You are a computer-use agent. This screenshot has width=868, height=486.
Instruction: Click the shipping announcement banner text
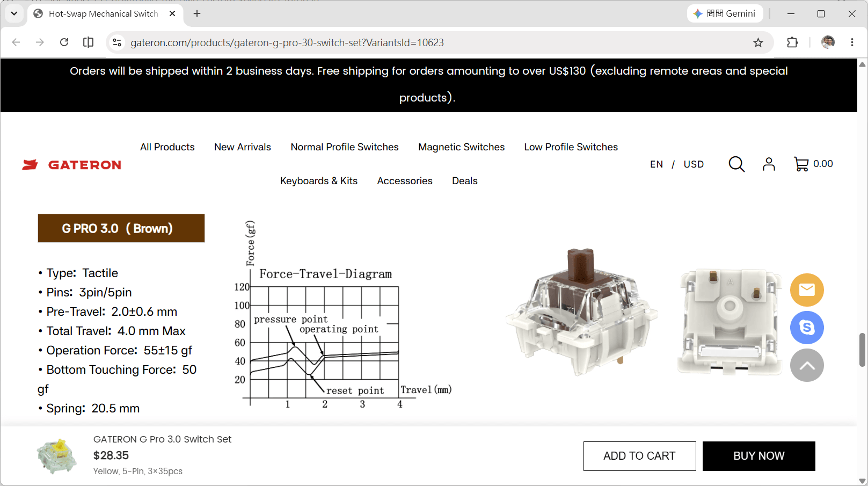(x=428, y=84)
